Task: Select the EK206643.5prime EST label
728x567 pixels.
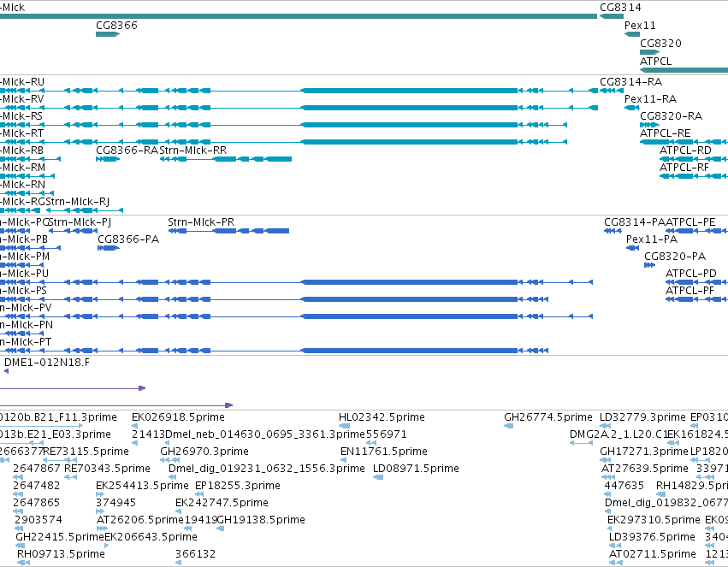Action: point(151,537)
